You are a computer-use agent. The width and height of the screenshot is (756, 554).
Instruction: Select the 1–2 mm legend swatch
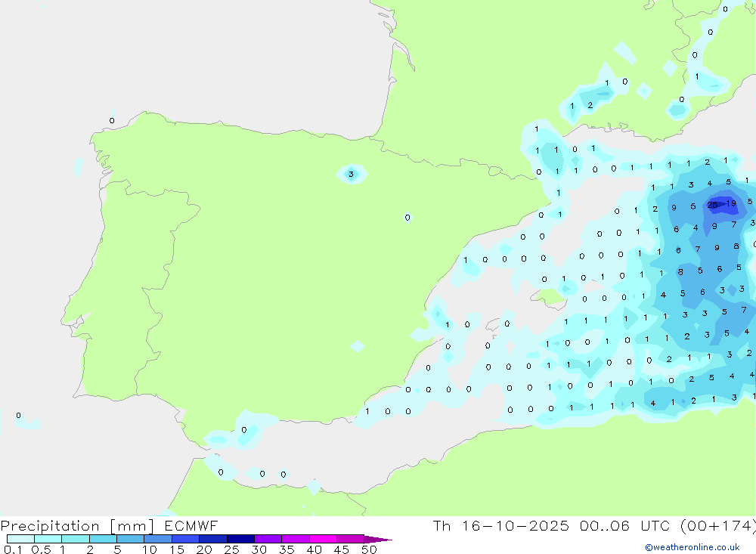(x=76, y=539)
